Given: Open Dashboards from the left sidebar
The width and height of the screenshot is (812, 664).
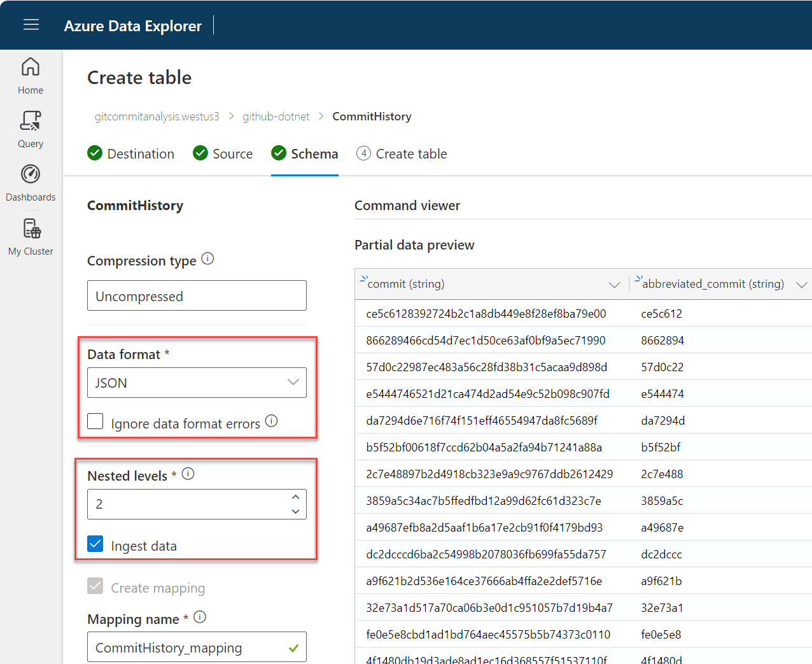Looking at the screenshot, I should pos(30,181).
